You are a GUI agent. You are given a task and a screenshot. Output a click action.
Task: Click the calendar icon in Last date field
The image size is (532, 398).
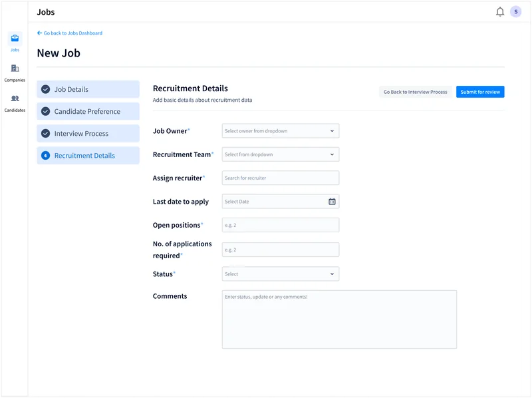(332, 202)
